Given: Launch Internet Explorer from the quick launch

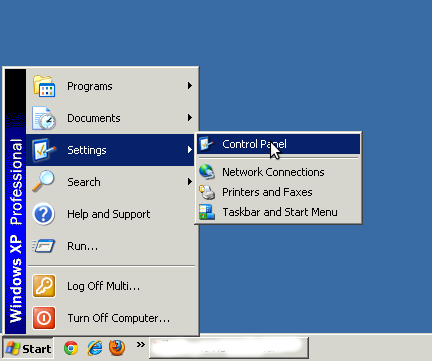Looking at the screenshot, I should click(95, 348).
